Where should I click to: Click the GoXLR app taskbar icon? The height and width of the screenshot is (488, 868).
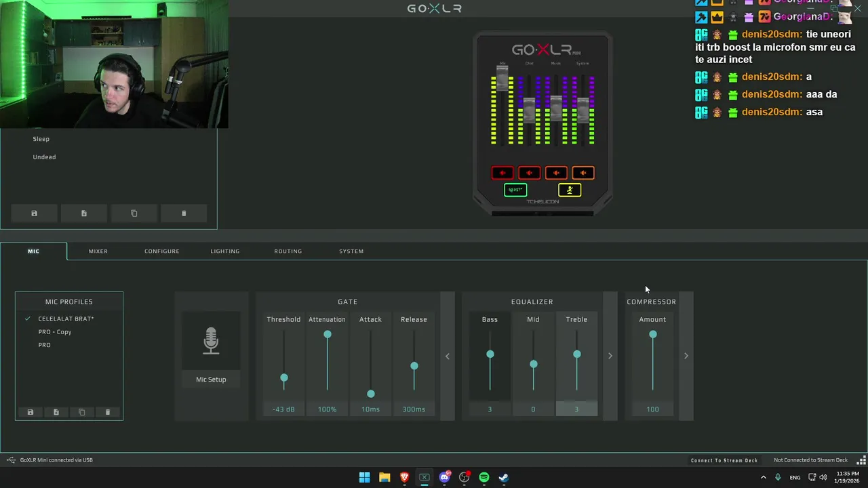pos(425,477)
